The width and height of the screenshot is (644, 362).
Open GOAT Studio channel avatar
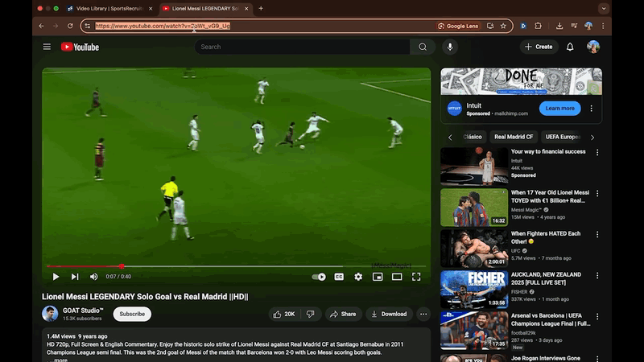tap(50, 314)
